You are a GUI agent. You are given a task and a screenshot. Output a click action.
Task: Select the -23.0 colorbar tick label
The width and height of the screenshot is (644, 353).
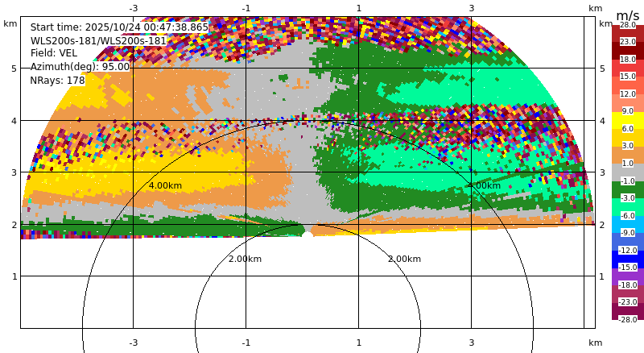628,302
